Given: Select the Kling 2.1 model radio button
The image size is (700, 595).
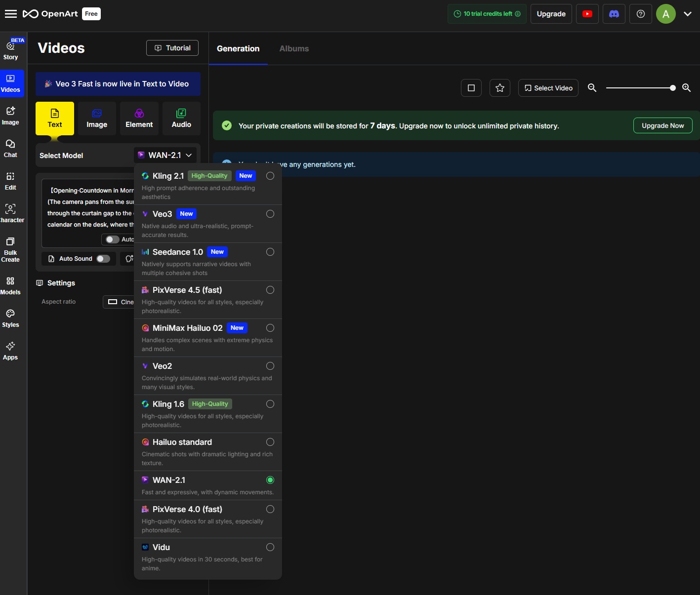Looking at the screenshot, I should (270, 176).
